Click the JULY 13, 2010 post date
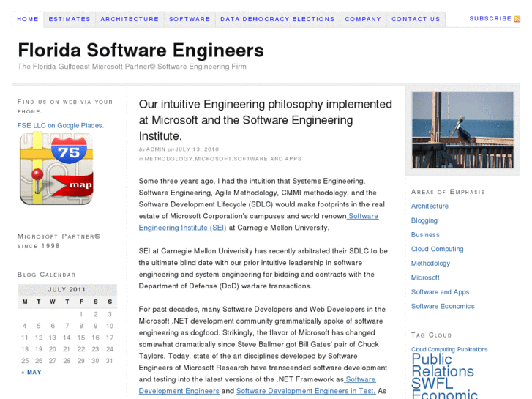The image size is (532, 399). pos(197,149)
